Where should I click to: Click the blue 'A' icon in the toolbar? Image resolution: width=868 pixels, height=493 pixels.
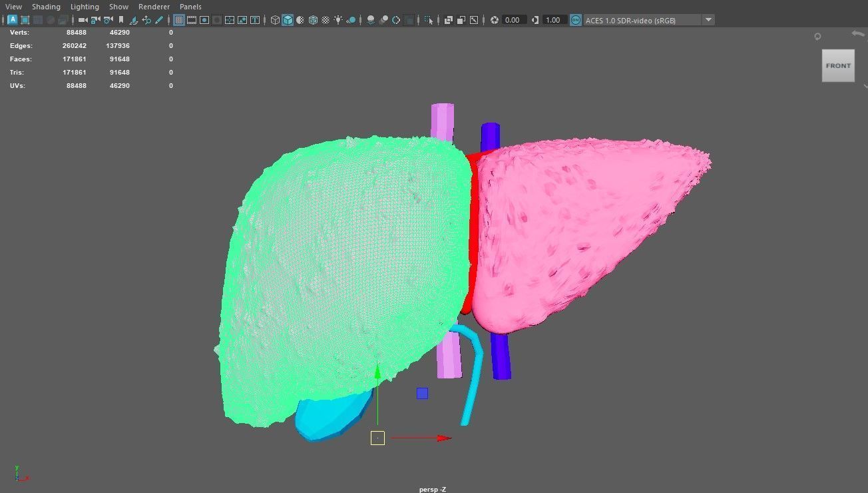pyautogui.click(x=13, y=20)
